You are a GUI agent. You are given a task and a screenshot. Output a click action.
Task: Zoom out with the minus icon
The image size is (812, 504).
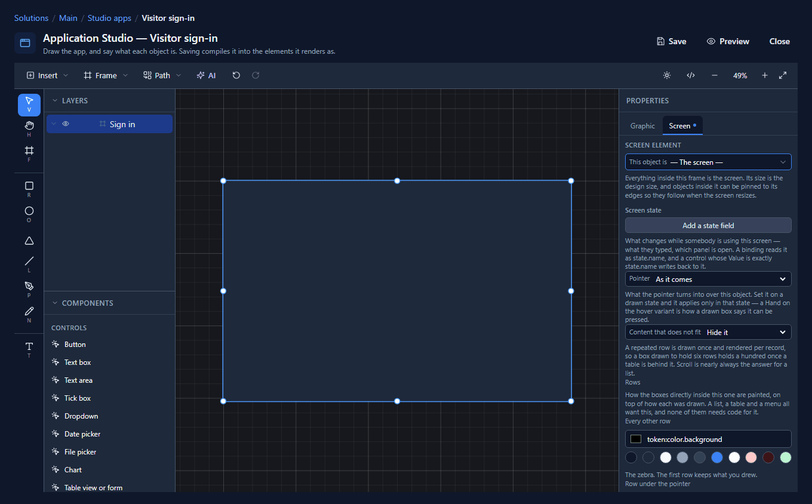tap(715, 75)
